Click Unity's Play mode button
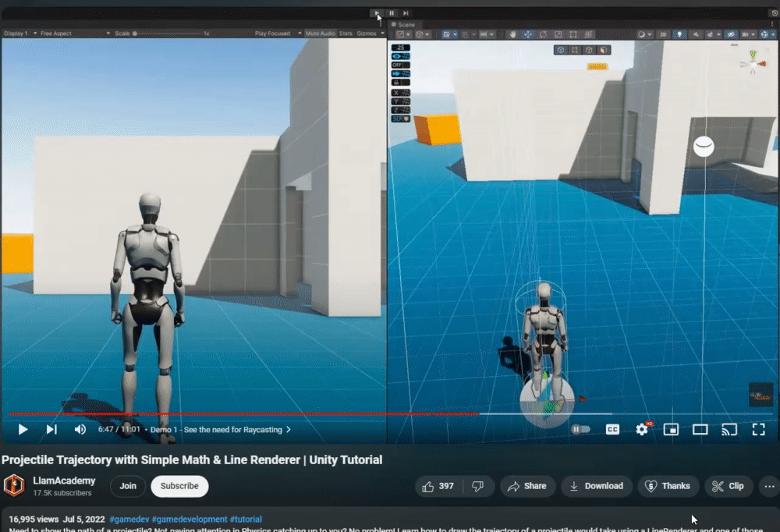The height and width of the screenshot is (532, 780). pyautogui.click(x=377, y=13)
